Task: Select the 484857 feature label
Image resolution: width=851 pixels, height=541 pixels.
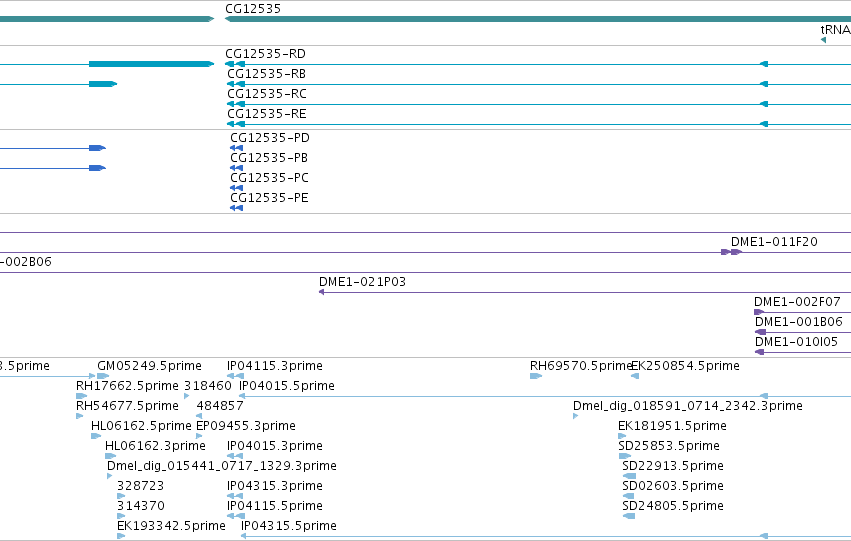Action: 220,406
